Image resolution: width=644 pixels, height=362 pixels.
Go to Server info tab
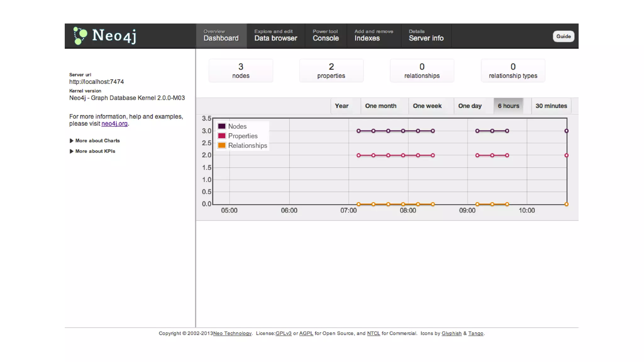click(426, 36)
